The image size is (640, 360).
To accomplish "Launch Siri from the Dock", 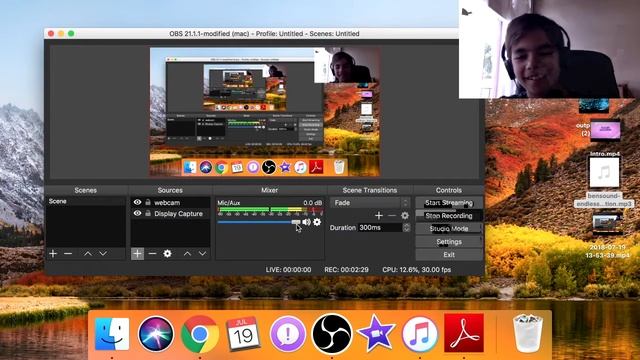I will (x=156, y=334).
